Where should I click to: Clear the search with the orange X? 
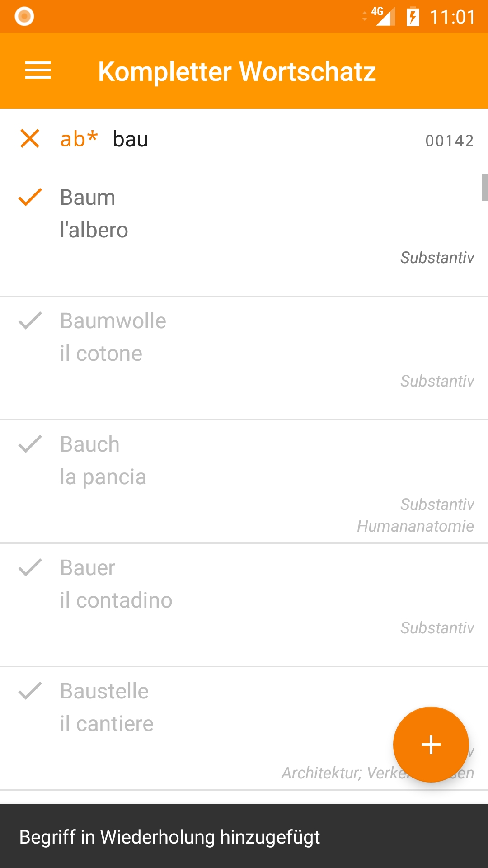(x=30, y=138)
